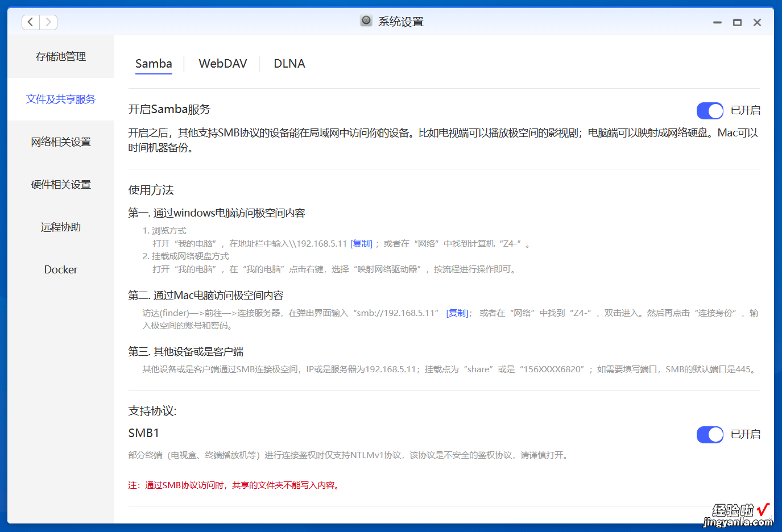
Task: Click the 已开启 label beside the SMB1 toggle
Action: (x=745, y=434)
